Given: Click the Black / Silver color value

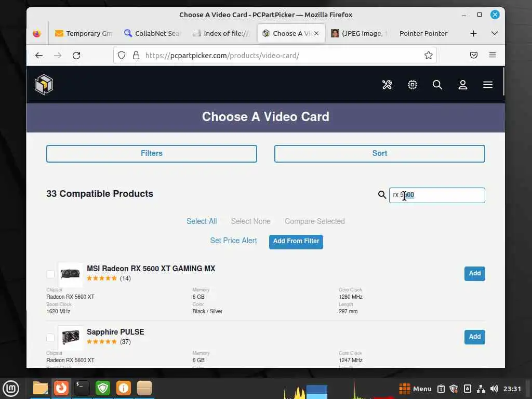Looking at the screenshot, I should pos(207,312).
